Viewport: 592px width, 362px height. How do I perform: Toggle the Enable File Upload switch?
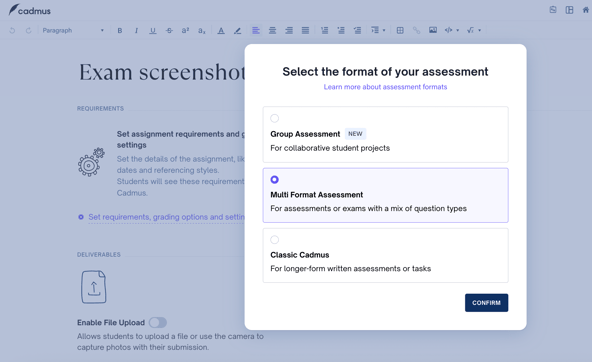click(158, 322)
